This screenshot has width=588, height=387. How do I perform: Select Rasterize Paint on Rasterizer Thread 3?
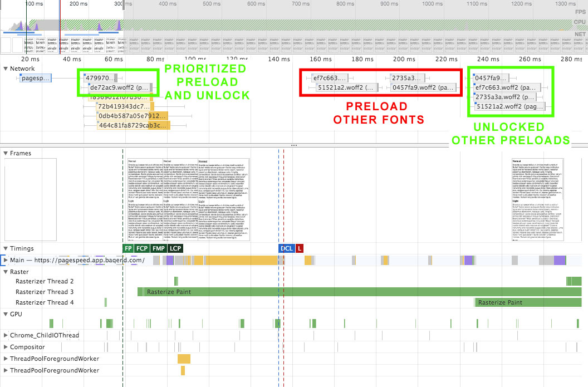tap(359, 292)
